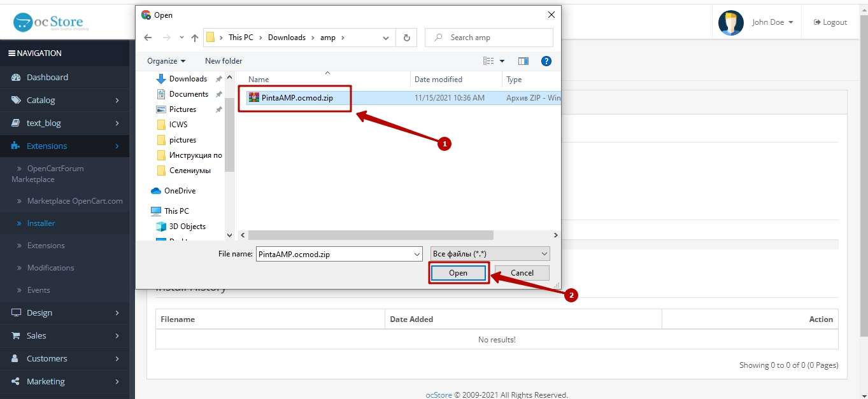Expand the Design sidebar menu
This screenshot has width=868, height=399.
tap(65, 312)
